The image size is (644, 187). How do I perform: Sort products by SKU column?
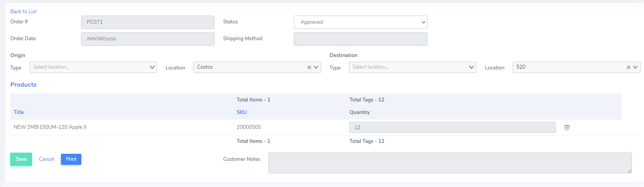(x=241, y=112)
